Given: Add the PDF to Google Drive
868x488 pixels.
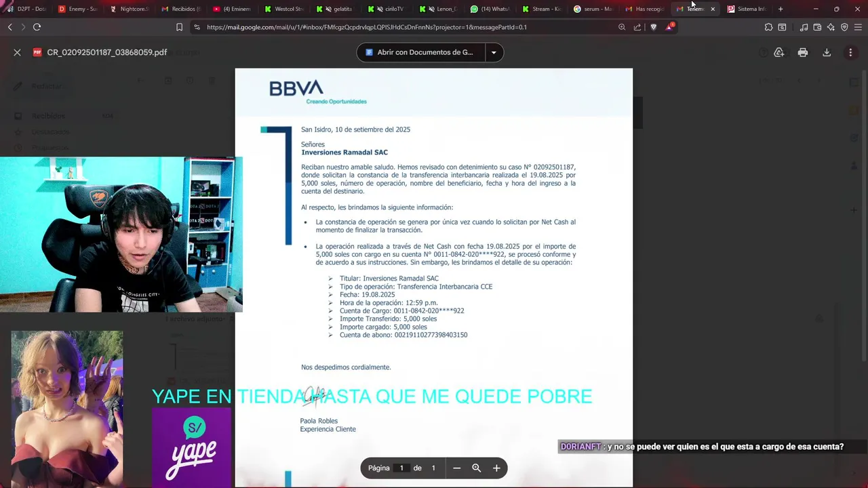Looking at the screenshot, I should point(778,52).
